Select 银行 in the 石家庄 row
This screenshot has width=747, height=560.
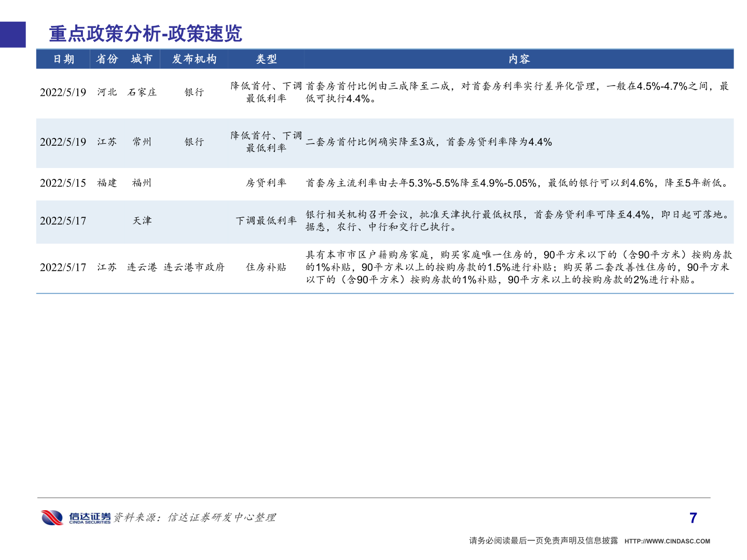point(195,92)
